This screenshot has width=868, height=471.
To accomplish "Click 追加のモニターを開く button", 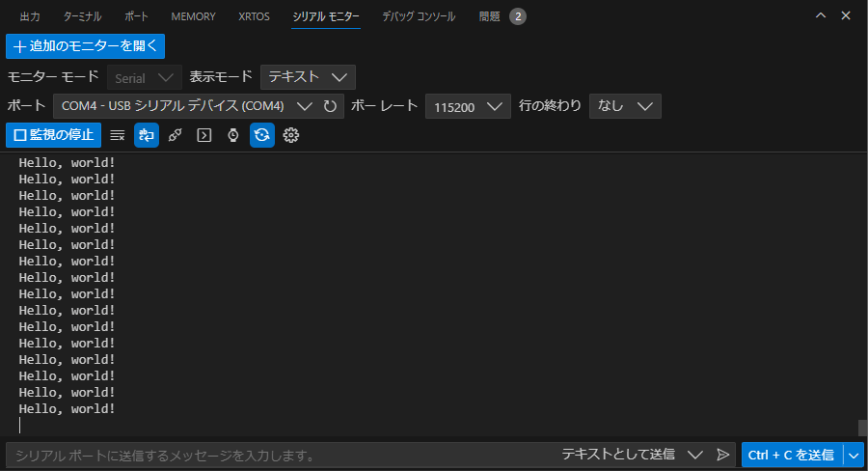I will click(85, 46).
